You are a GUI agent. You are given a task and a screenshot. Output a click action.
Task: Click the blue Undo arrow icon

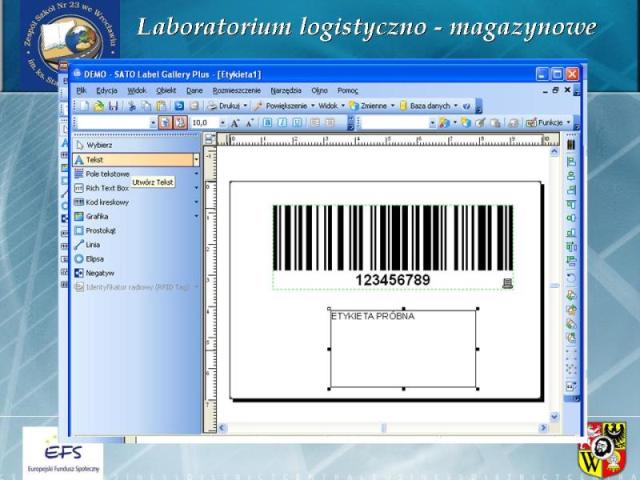point(179,106)
